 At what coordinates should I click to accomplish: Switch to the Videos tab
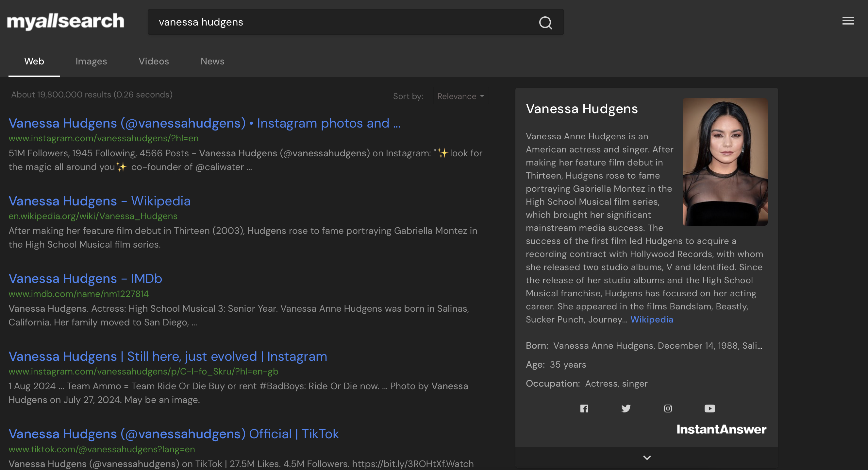click(154, 61)
